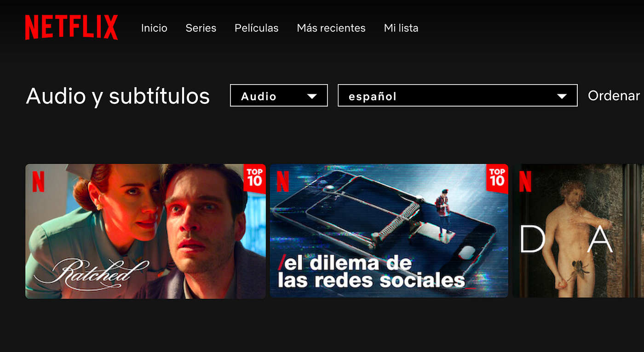Screen dimensions: 644x352
Task: Click the N badge on the social dilemma tile
Action: point(282,181)
